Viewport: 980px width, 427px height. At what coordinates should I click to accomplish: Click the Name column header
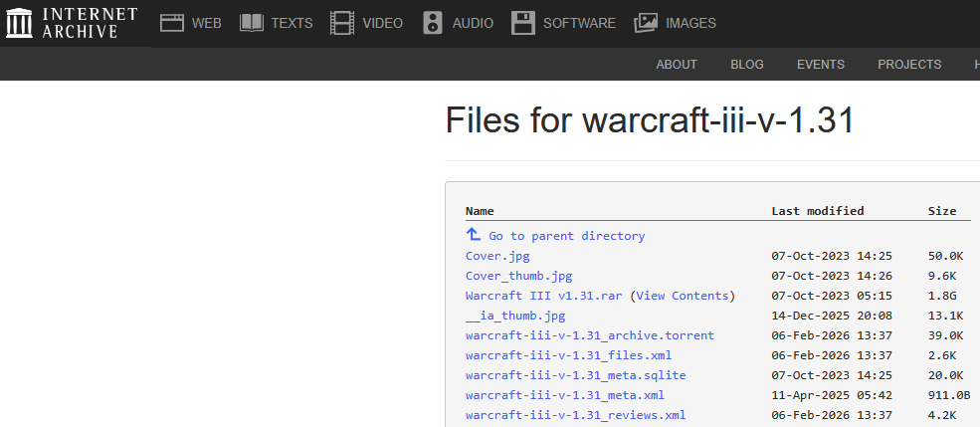(x=480, y=211)
